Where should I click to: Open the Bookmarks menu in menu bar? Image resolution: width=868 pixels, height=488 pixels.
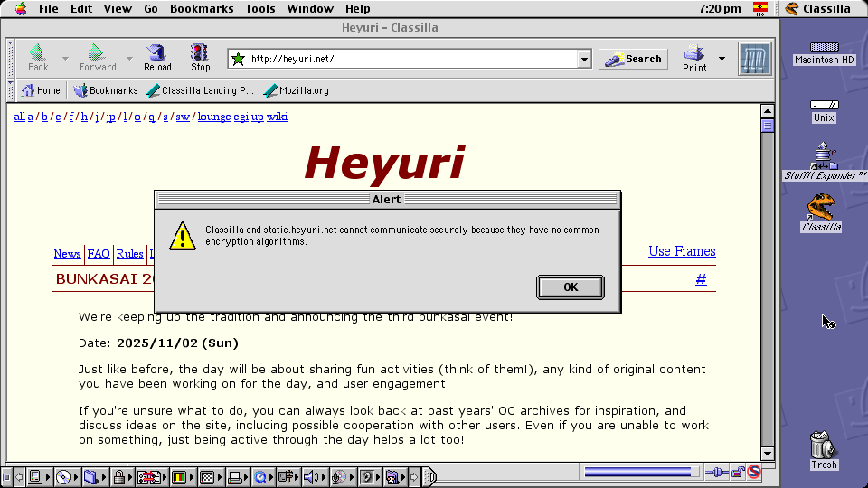click(202, 9)
